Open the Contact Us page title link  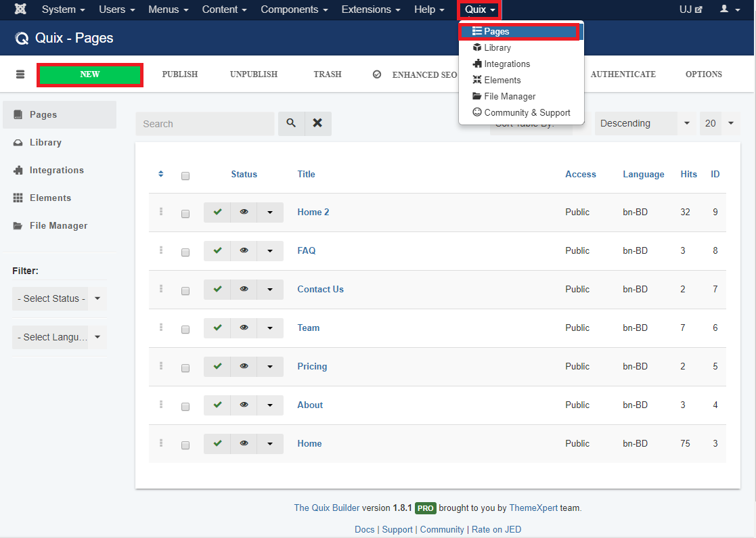click(321, 289)
